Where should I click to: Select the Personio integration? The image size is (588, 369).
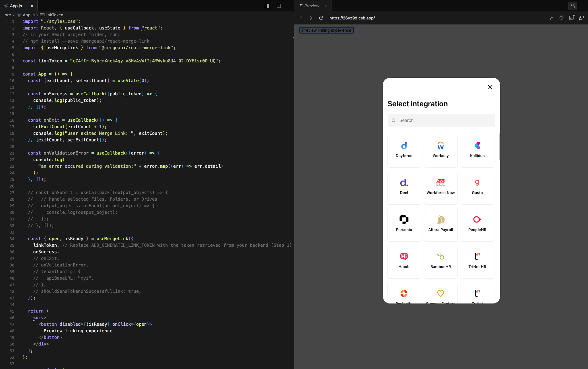pos(404,224)
